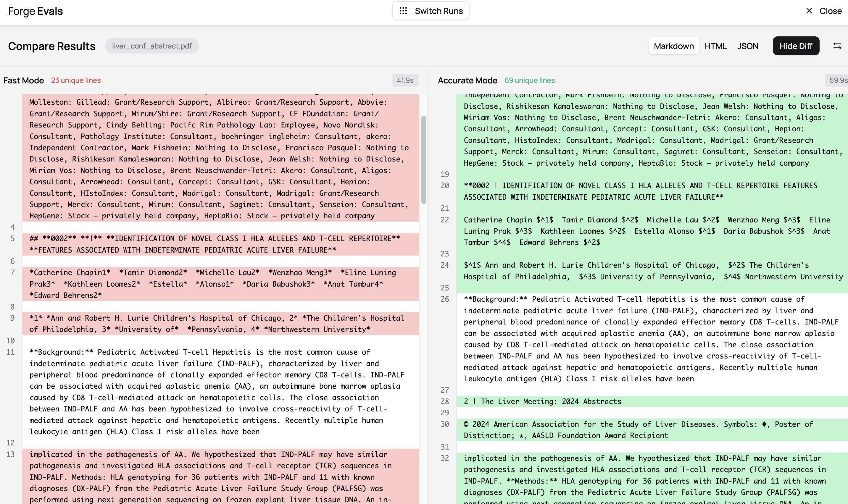Click the Close text button
Image resolution: width=848 pixels, height=504 pixels.
pyautogui.click(x=830, y=11)
